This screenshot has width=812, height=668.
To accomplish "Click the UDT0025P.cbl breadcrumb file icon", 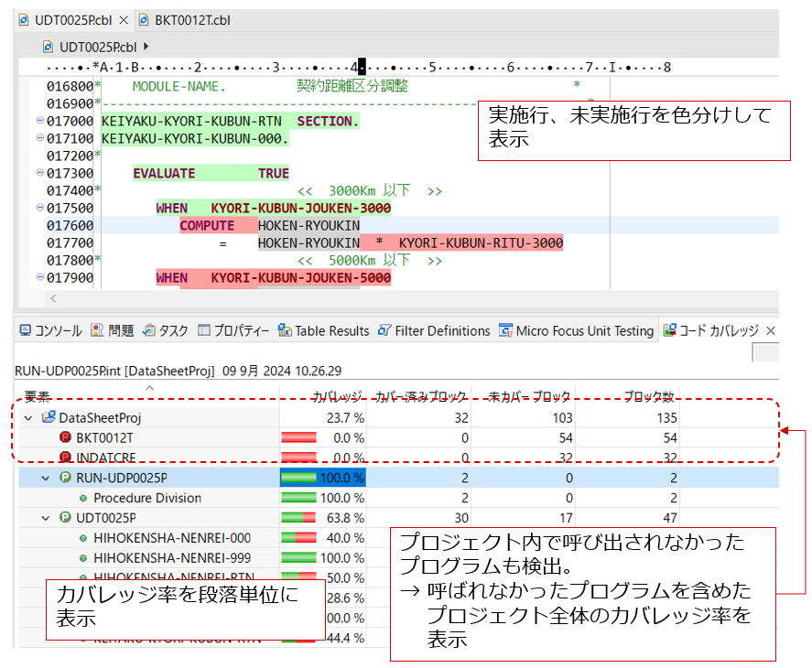I will click(48, 47).
